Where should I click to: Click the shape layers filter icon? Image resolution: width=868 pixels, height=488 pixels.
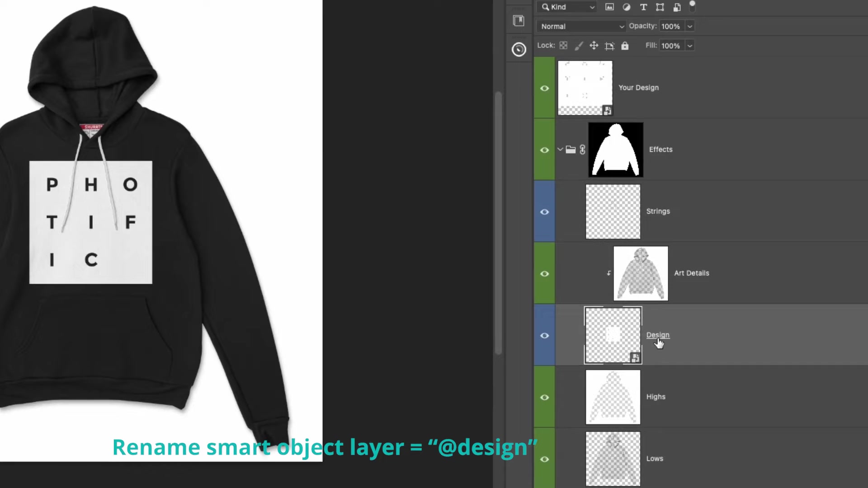(660, 7)
